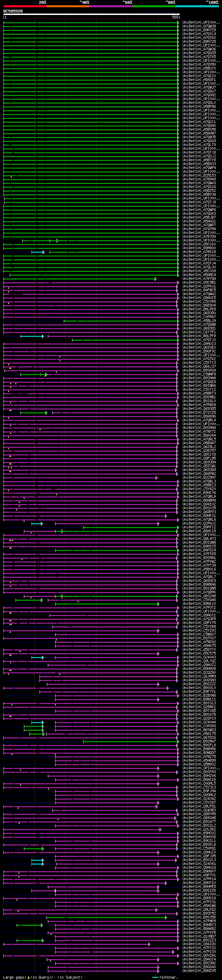Select hit label UniRef100_B8LPF9
This screenshot has width=222, height=980.
point(199,336)
